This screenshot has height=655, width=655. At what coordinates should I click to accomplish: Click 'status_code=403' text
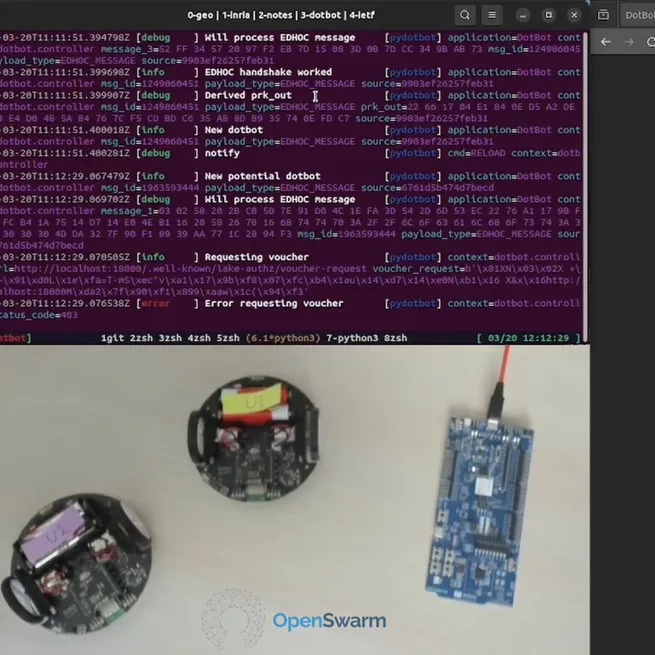39,315
